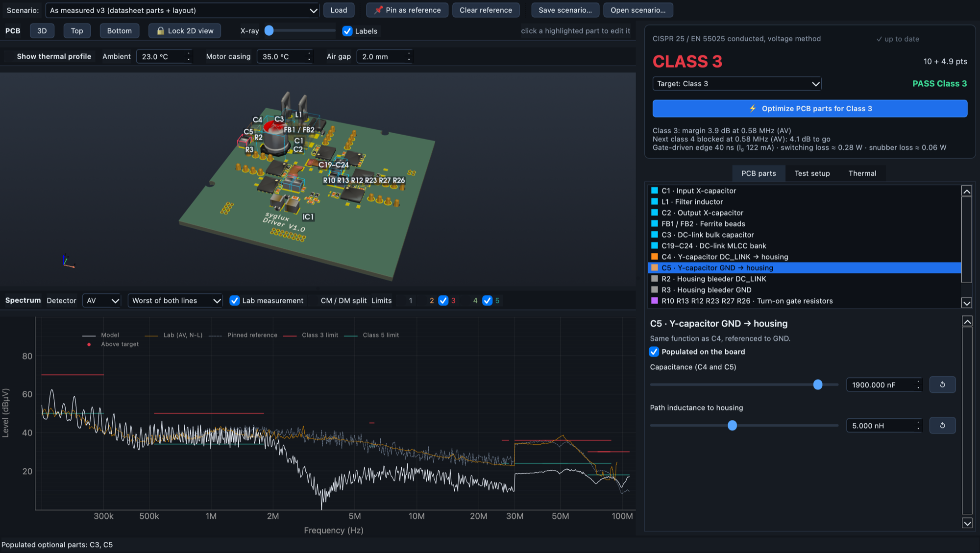Click the scroll-down arrow of the parts list
The image size is (980, 553).
tap(966, 303)
